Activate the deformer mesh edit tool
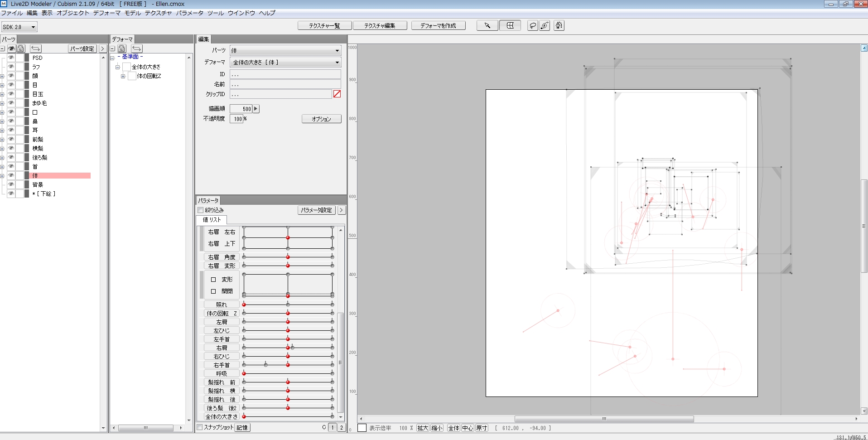This screenshot has width=868, height=440. click(510, 26)
